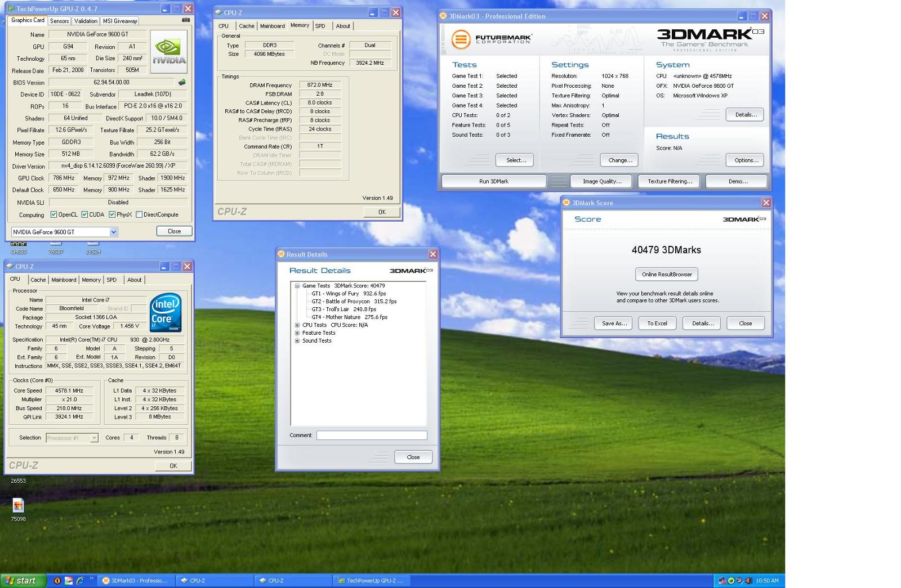Click the 40479 3DMarks score text
Screen dimensions: 901x588
[x=666, y=250]
